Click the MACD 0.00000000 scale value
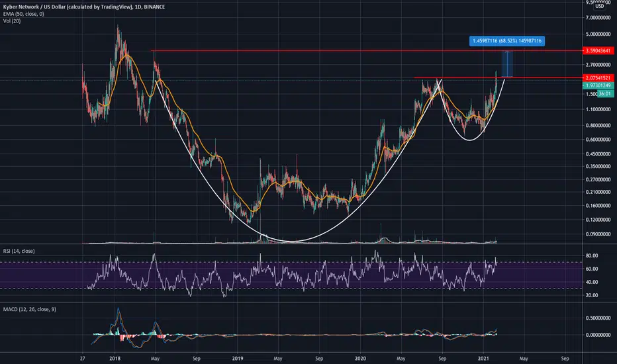Viewport: 617px width, 364px height. 598,335
